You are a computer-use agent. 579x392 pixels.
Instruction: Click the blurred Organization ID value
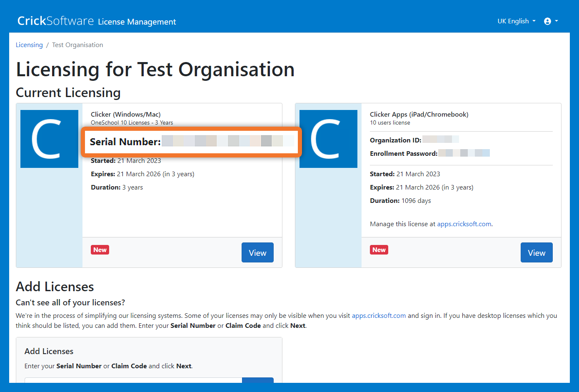440,140
